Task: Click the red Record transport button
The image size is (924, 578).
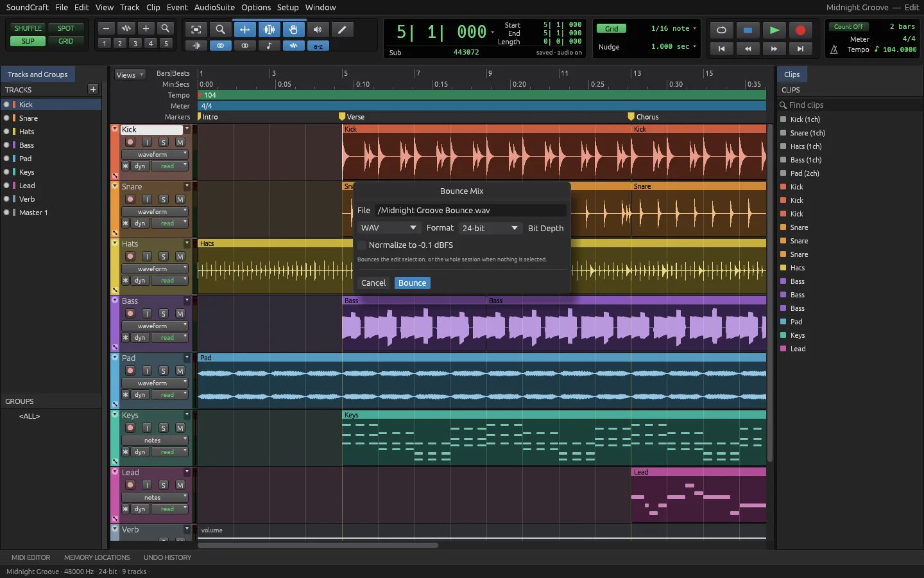Action: (800, 30)
